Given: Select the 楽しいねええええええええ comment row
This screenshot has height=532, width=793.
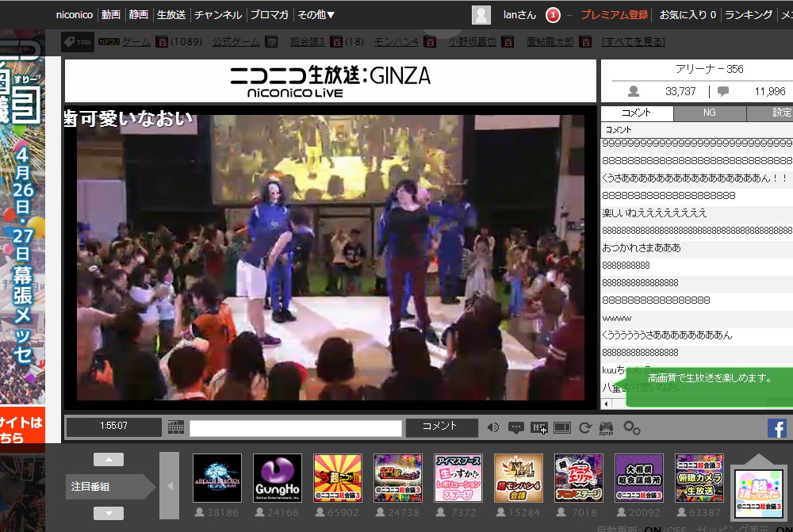Looking at the screenshot, I should click(697, 213).
